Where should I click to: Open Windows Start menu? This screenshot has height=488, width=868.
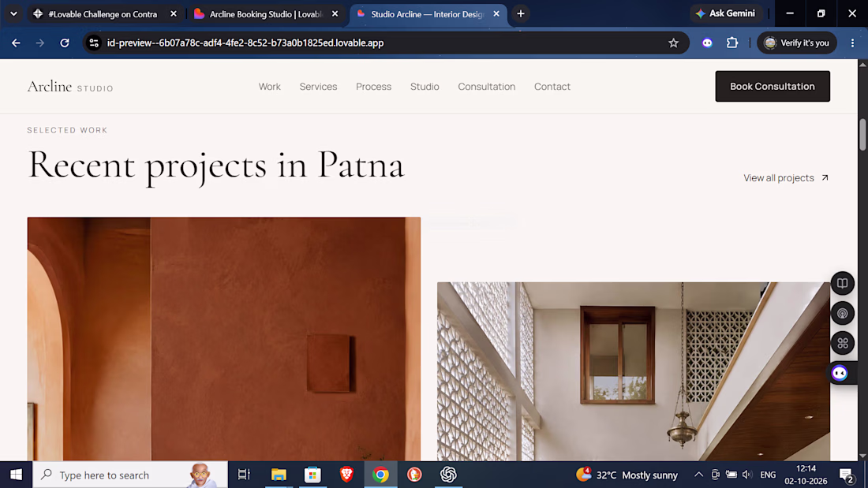(x=16, y=475)
